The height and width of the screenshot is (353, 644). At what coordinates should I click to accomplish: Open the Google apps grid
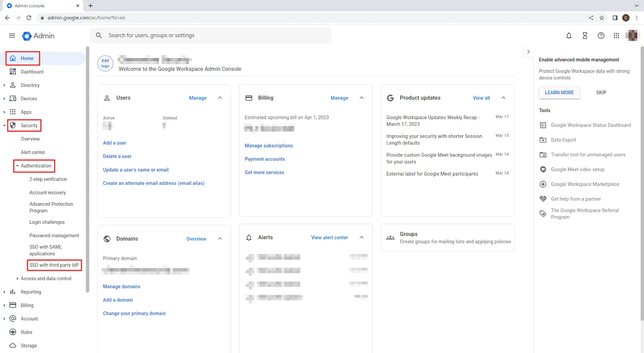616,36
